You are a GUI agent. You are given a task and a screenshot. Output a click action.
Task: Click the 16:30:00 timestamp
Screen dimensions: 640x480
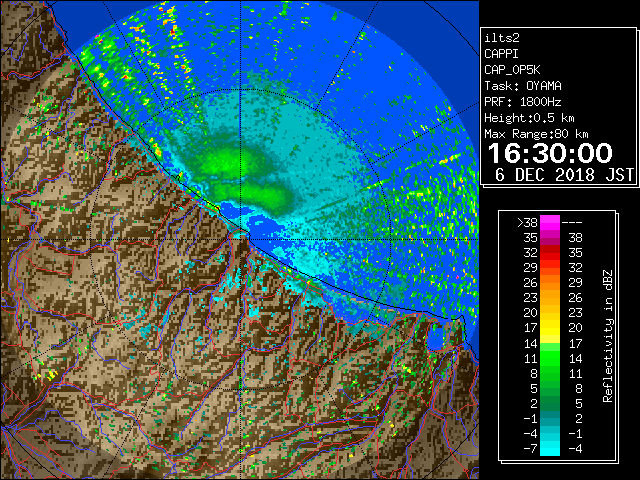pyautogui.click(x=550, y=153)
